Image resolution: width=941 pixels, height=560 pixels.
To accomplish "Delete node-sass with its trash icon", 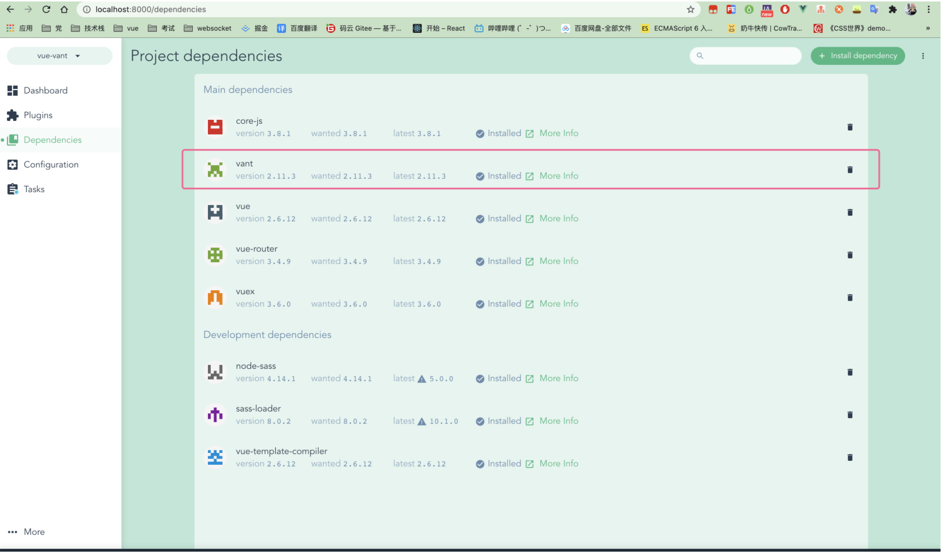I will pyautogui.click(x=850, y=372).
